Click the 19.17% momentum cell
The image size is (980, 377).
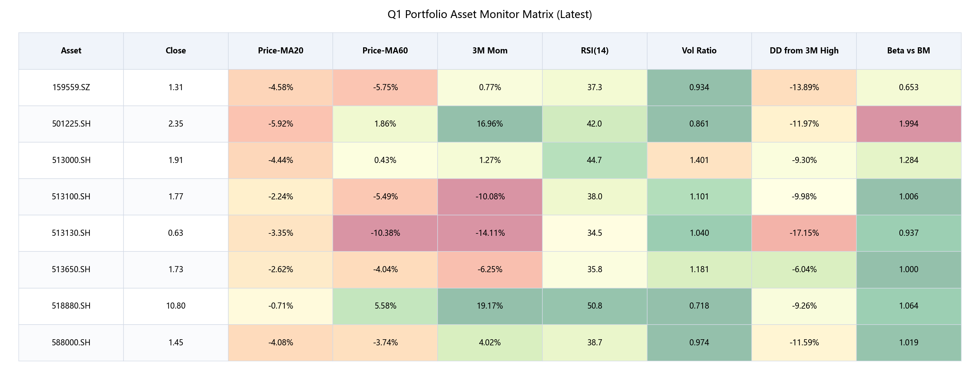[x=490, y=306]
